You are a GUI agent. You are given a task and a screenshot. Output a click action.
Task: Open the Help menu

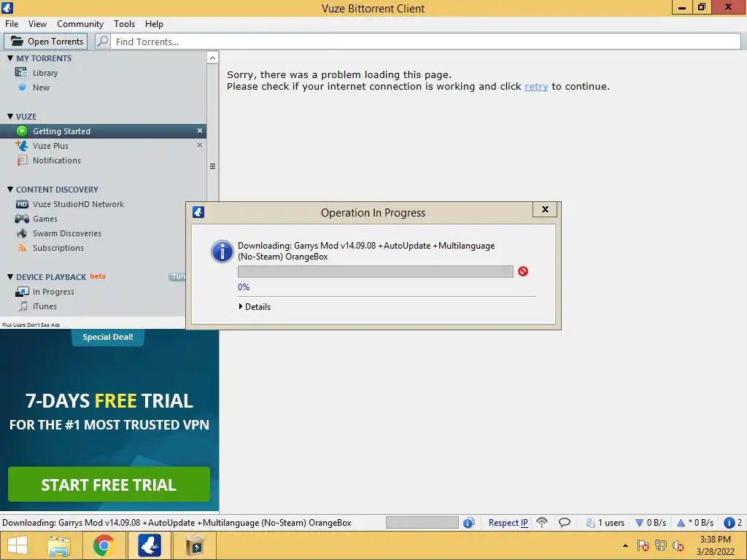tap(154, 24)
